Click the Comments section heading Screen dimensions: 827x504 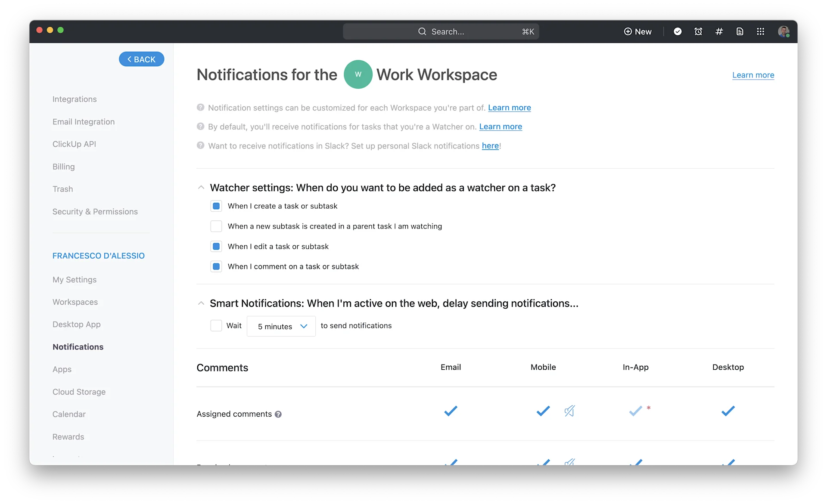(222, 368)
